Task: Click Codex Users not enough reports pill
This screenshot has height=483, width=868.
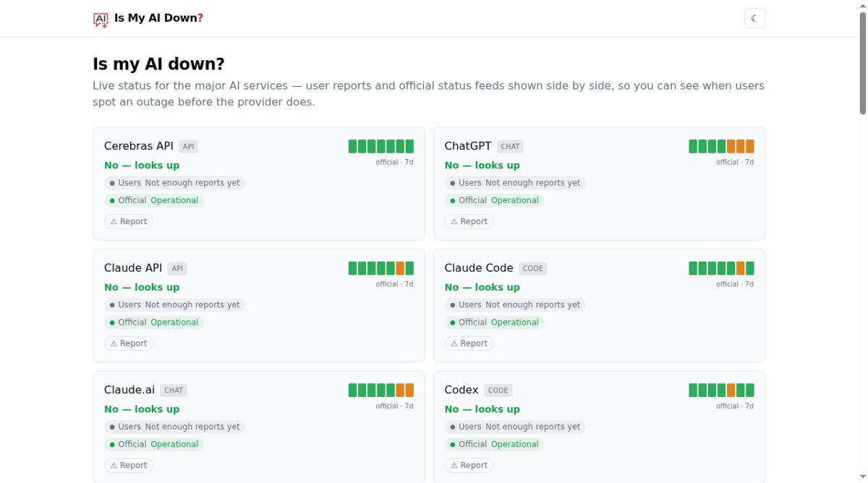Action: pyautogui.click(x=515, y=427)
